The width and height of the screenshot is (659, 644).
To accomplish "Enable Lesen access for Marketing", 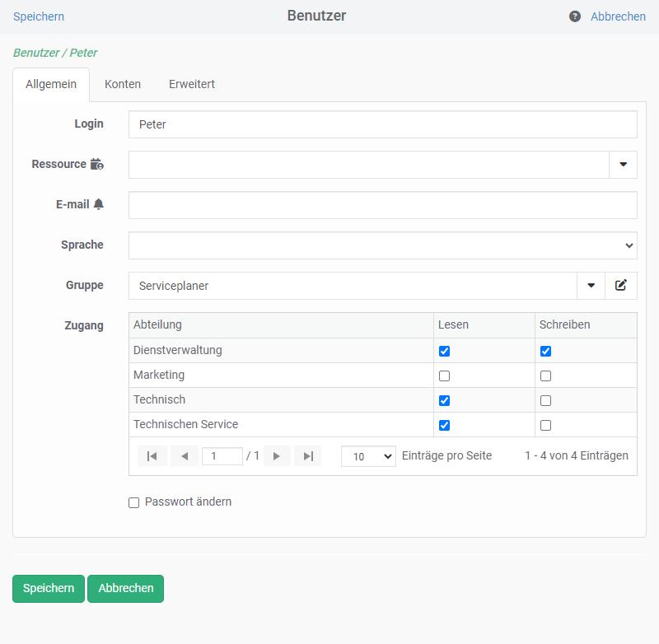I will click(x=445, y=376).
